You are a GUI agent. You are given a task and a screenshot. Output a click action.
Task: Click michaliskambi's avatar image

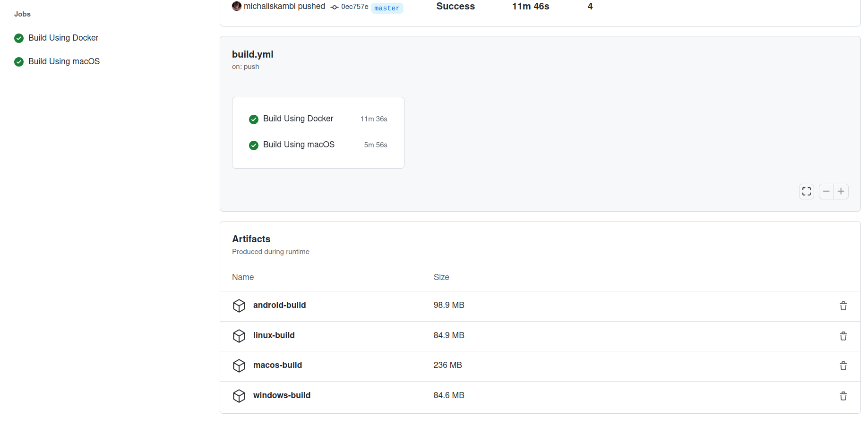point(236,6)
